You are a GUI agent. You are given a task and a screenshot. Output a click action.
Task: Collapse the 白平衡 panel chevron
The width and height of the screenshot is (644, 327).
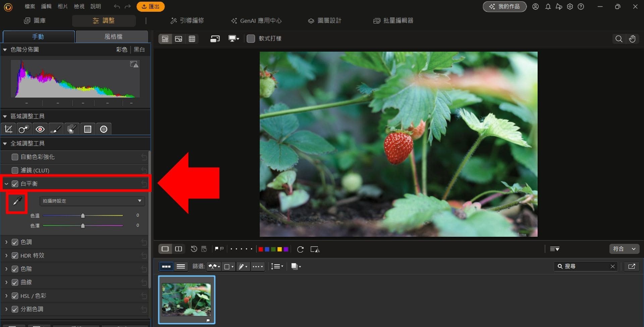tap(6, 184)
